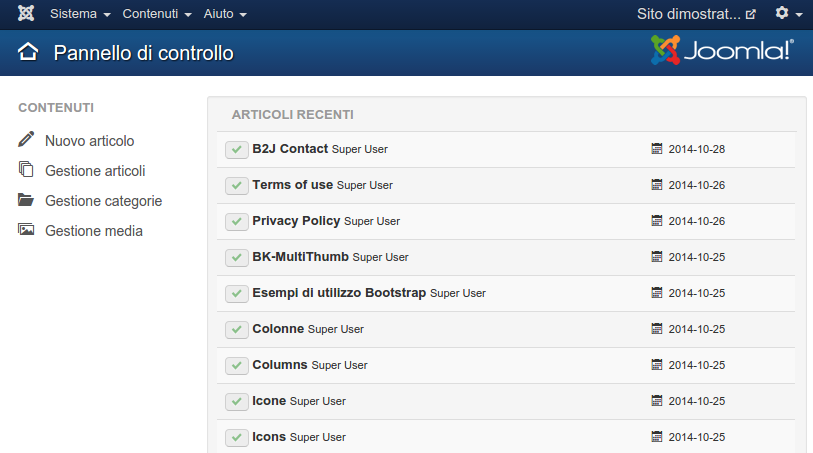This screenshot has height=453, width=813.
Task: Toggle published checkmark for Privacy Policy
Action: click(x=236, y=221)
